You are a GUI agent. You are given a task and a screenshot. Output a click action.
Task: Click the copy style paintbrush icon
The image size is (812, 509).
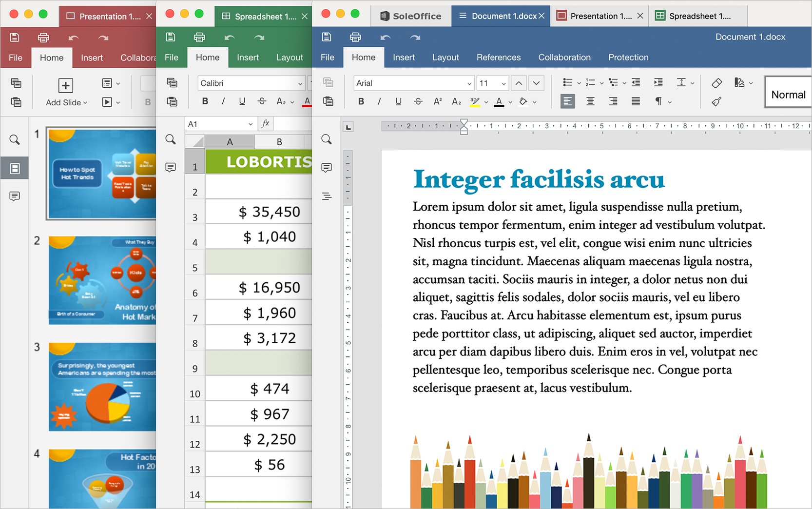[716, 102]
